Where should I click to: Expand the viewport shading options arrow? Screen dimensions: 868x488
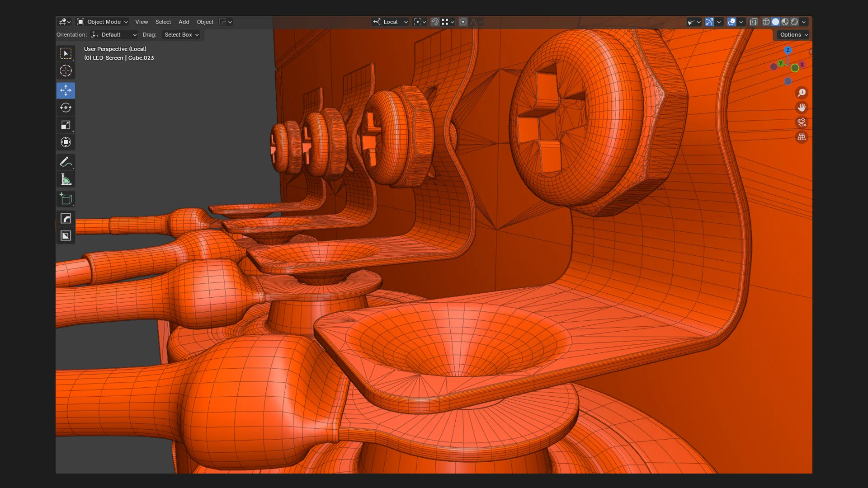click(804, 22)
